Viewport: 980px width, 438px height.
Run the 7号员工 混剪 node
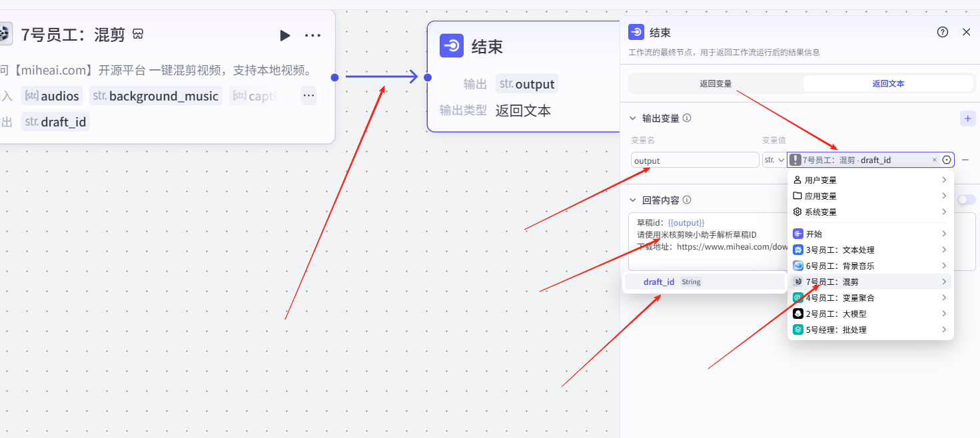[285, 35]
